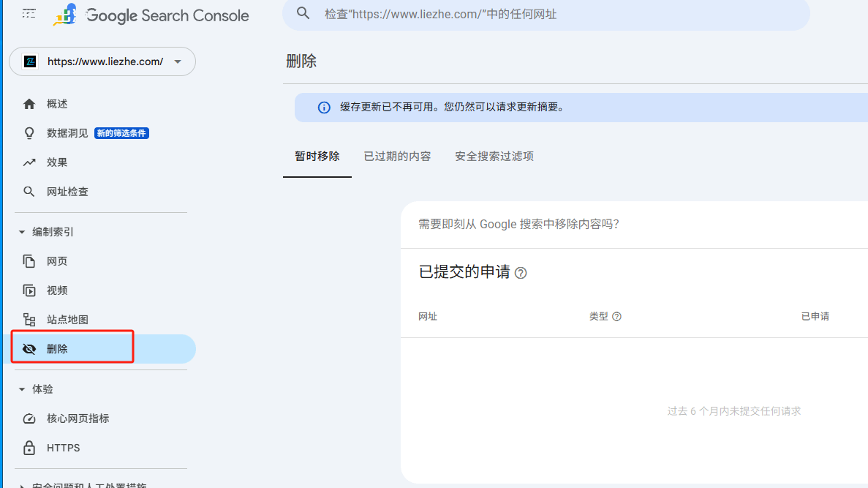Open the 效果 performance report
The height and width of the screenshot is (488, 868).
(57, 162)
